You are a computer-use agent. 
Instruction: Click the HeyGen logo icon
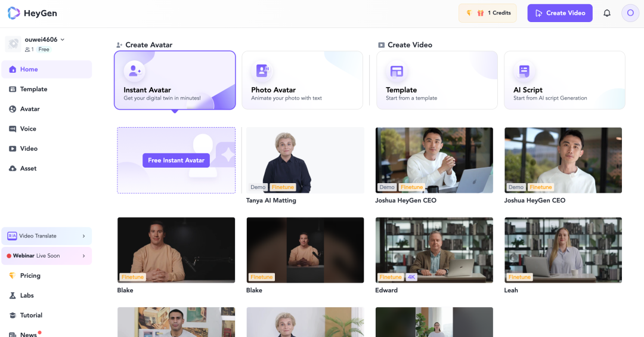click(x=14, y=13)
